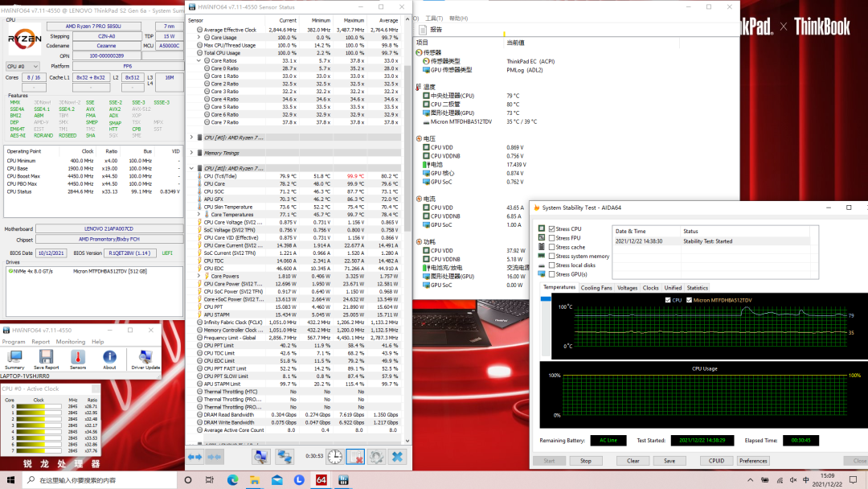Expand the Core Powers row
The image size is (868, 489).
tap(199, 276)
